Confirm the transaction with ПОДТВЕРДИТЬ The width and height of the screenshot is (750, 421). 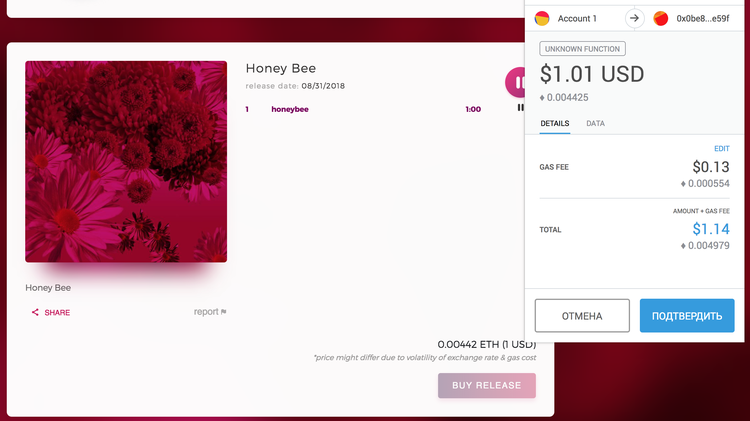tap(686, 316)
